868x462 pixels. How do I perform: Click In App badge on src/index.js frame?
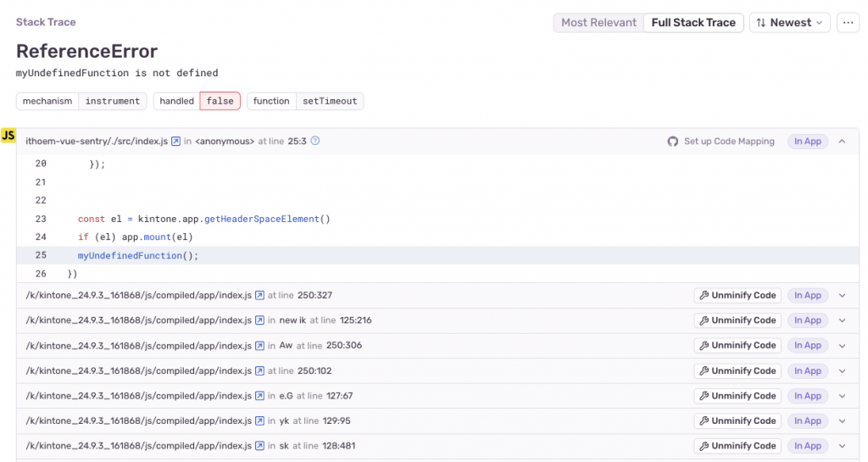click(x=808, y=142)
